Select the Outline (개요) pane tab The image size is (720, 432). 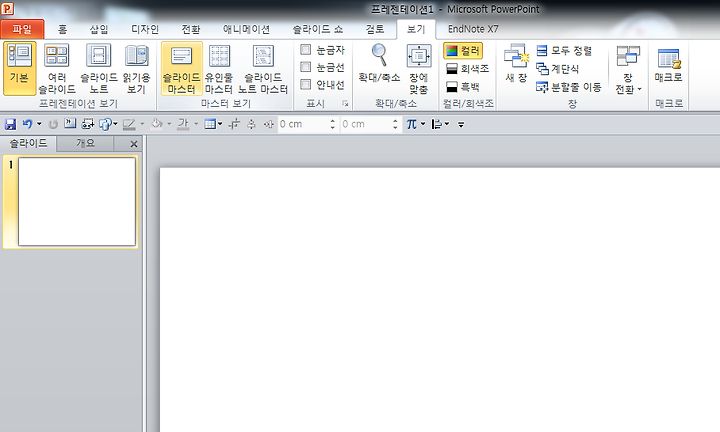[x=85, y=143]
